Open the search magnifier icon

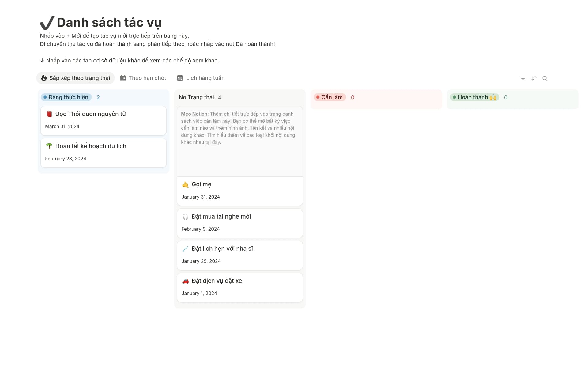[545, 78]
